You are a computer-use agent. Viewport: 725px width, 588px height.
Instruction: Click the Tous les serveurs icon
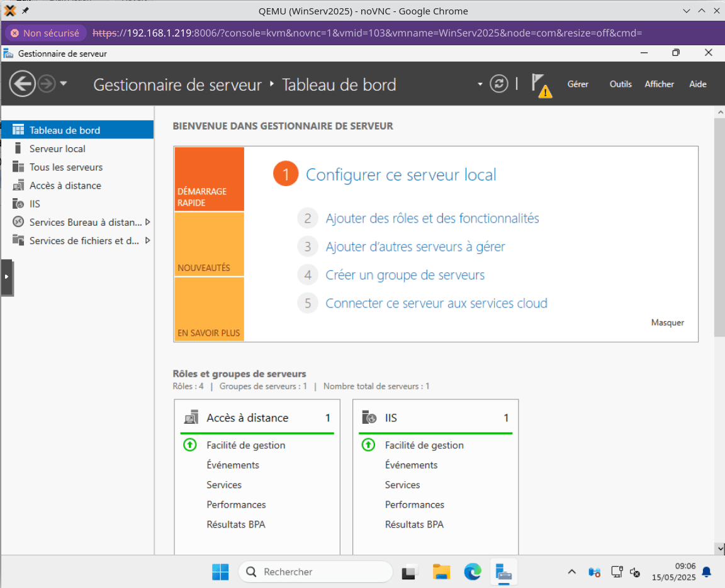[18, 167]
